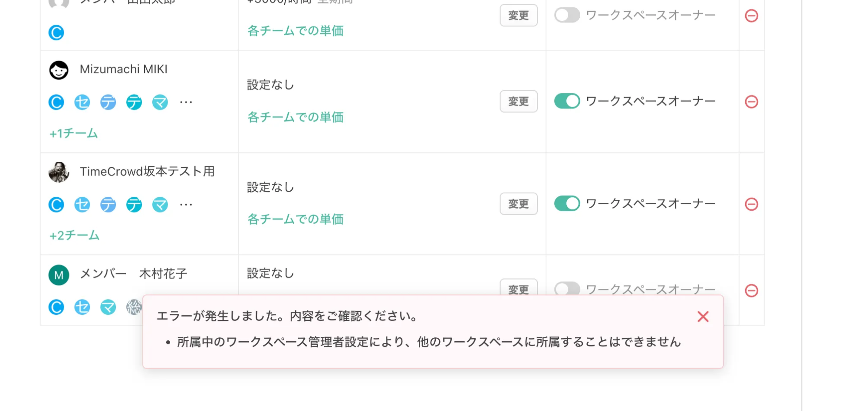Click the red remove icon for Mizumachi MIKI
This screenshot has width=868, height=411.
click(x=752, y=102)
